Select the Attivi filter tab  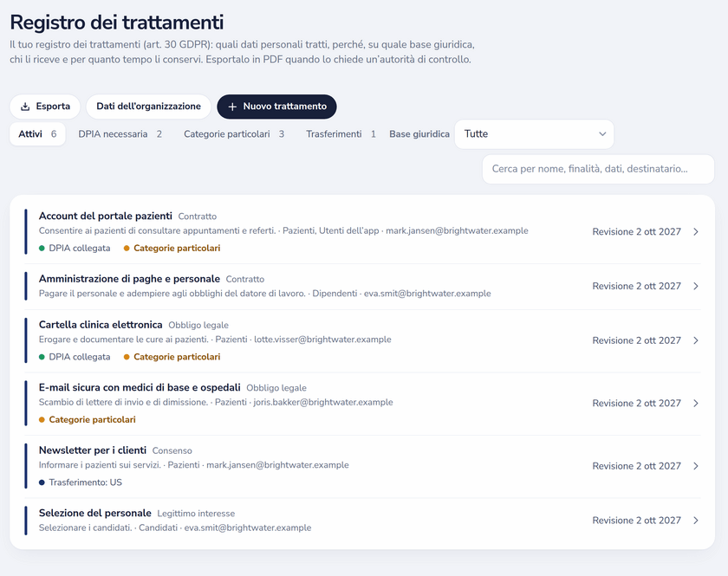[x=37, y=134]
